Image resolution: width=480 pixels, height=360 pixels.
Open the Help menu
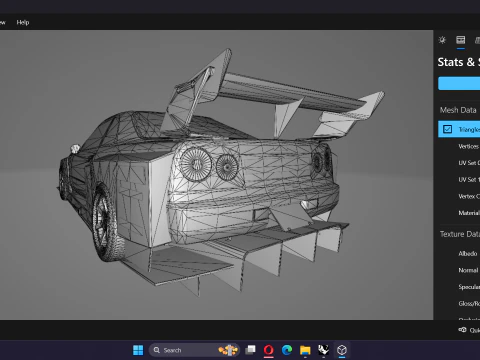(x=23, y=22)
